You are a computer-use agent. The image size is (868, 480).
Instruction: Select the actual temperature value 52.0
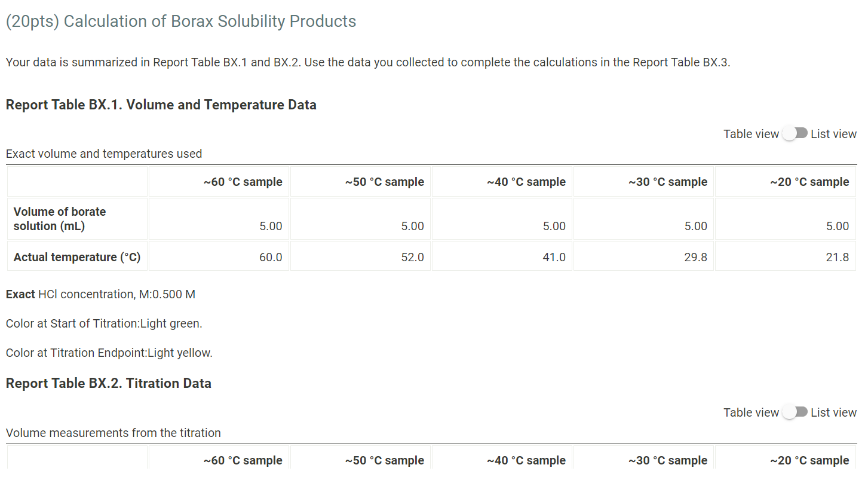[415, 256]
